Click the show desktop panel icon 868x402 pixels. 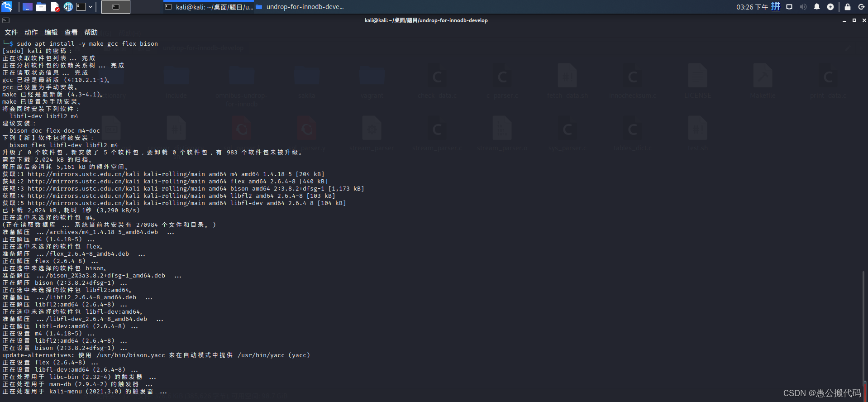click(x=27, y=7)
